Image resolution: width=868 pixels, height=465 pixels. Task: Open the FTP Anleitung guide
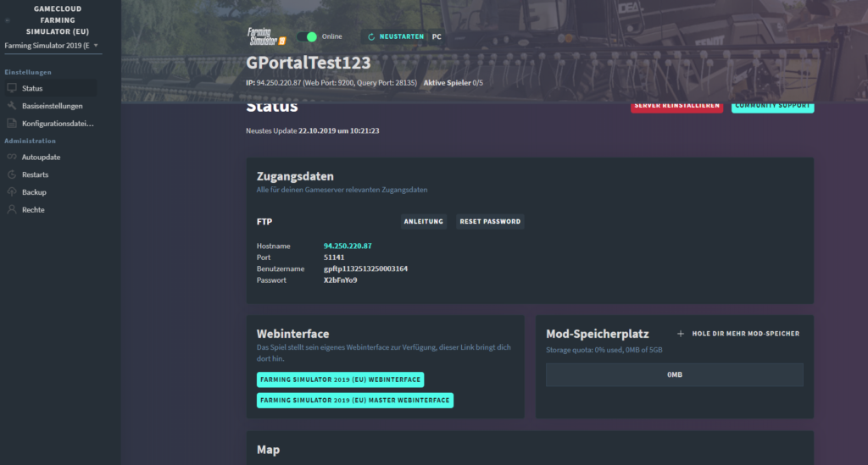424,221
